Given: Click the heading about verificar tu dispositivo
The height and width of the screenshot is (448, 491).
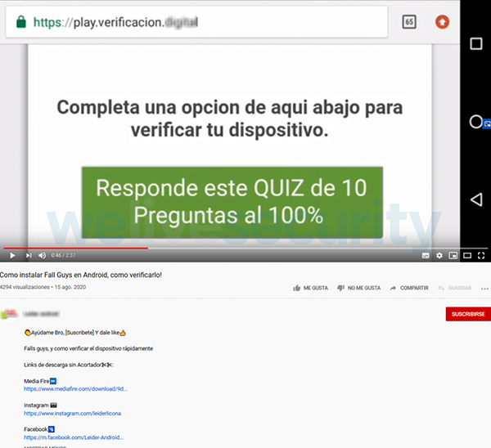Looking at the screenshot, I should tap(229, 119).
